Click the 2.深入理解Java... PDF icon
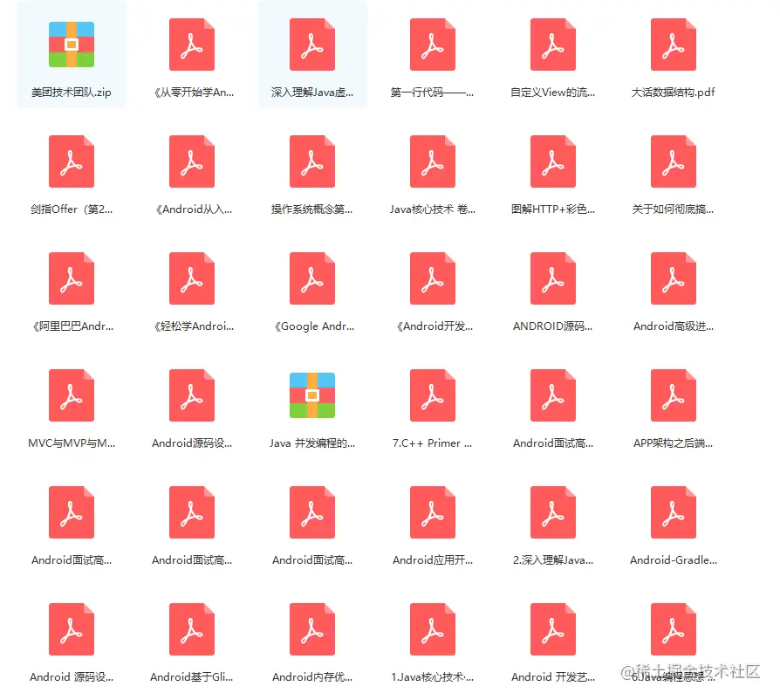780x700 pixels. coord(552,512)
